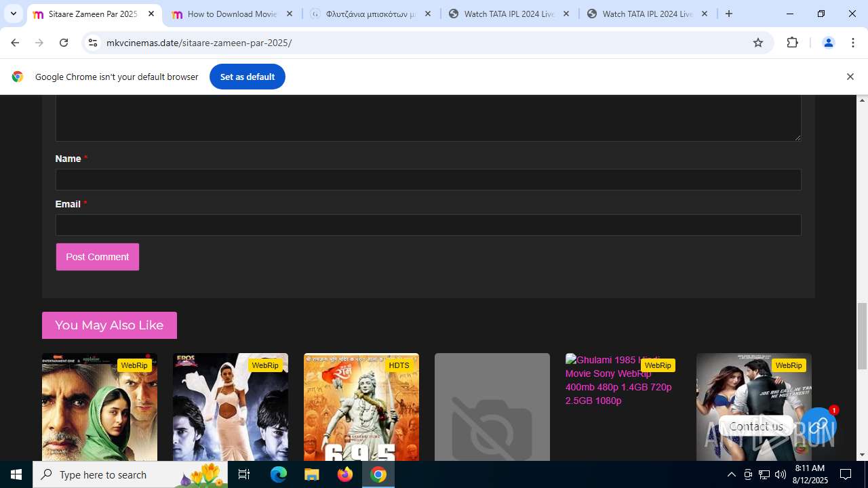The width and height of the screenshot is (868, 488).
Task: Open the network status tray icon
Action: pos(764,474)
